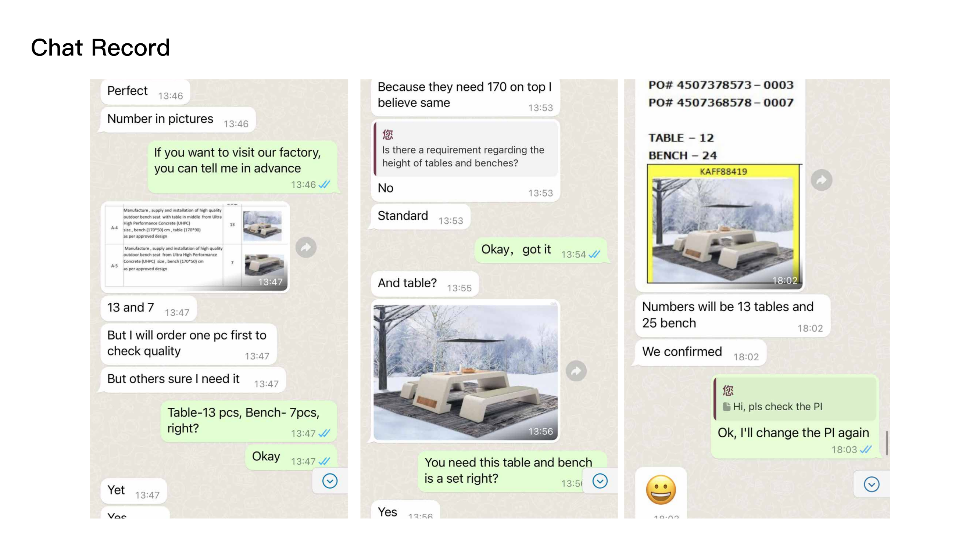Click forward arrow beside the specification table image

tap(306, 248)
